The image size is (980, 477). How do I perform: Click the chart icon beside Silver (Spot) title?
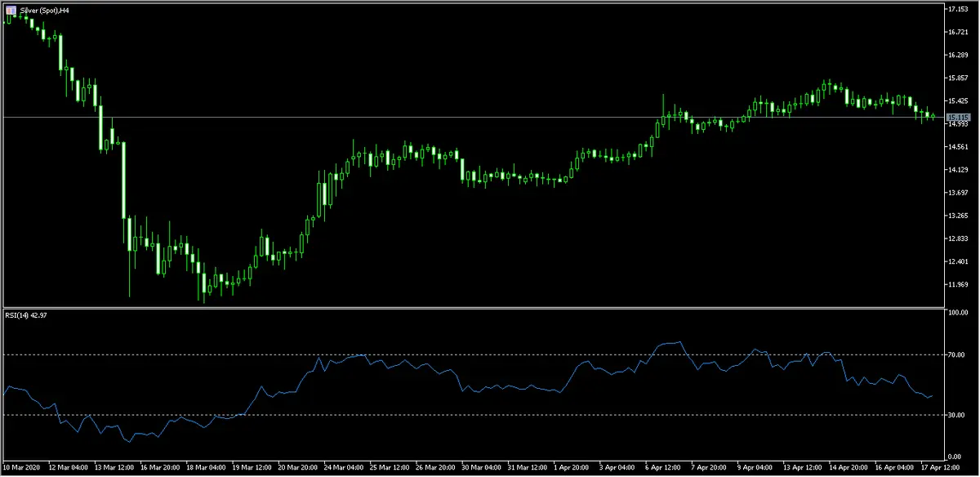(x=9, y=8)
